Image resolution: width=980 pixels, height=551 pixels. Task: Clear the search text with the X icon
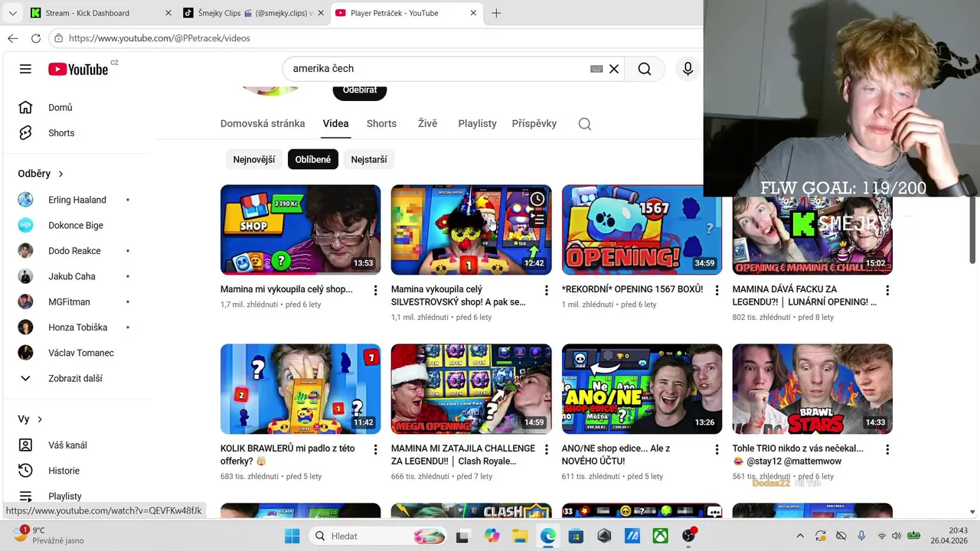[x=614, y=69]
